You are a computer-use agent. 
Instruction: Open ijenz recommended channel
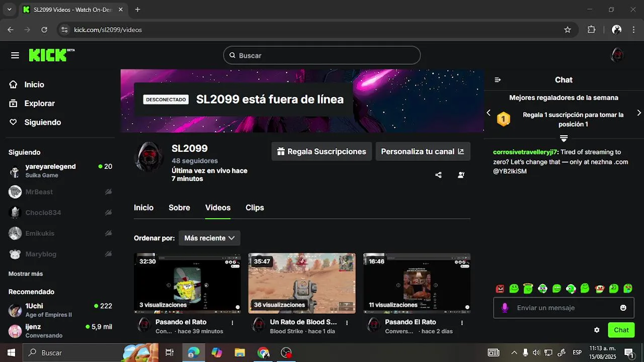coord(60,331)
